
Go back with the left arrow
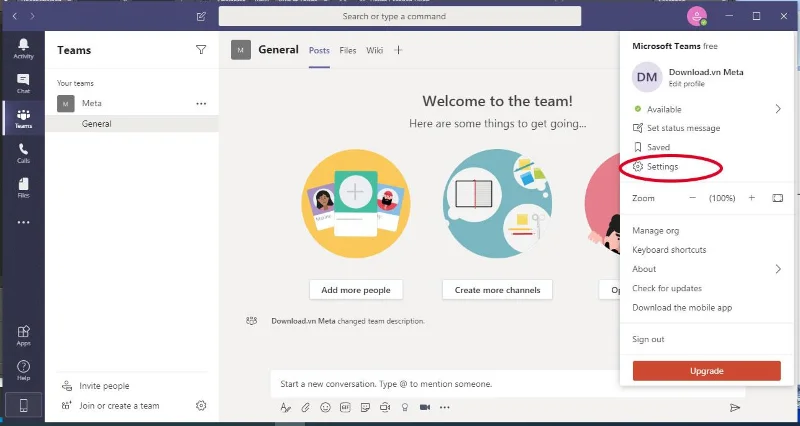point(15,16)
